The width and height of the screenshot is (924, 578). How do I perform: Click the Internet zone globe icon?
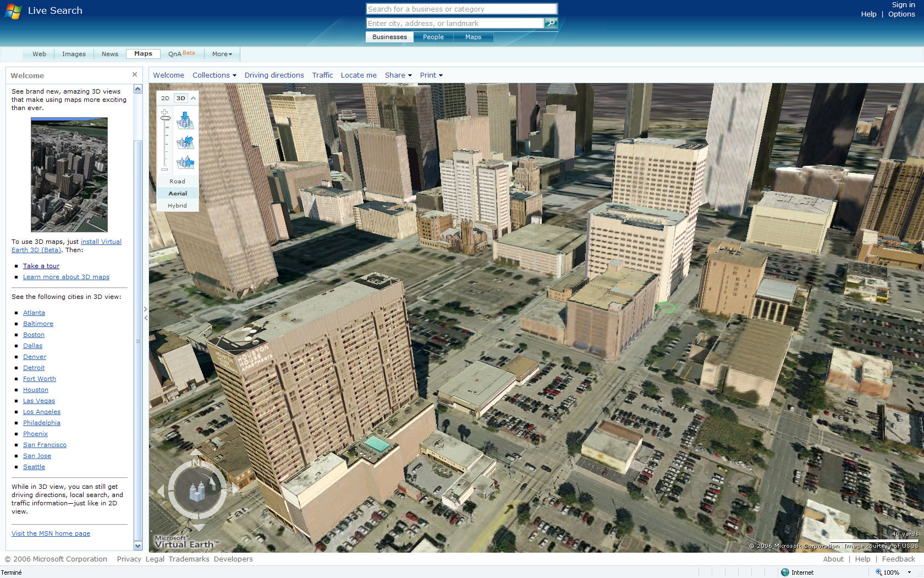[x=785, y=572]
